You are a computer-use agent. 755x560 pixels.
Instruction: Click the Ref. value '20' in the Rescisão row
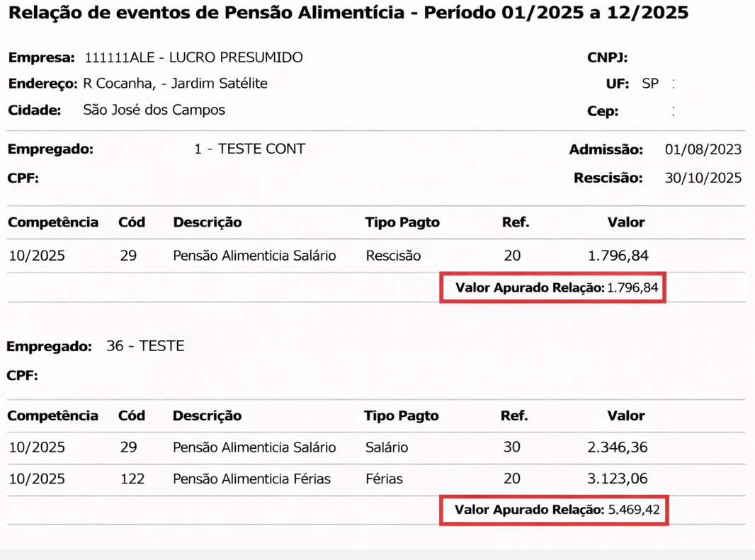(512, 255)
